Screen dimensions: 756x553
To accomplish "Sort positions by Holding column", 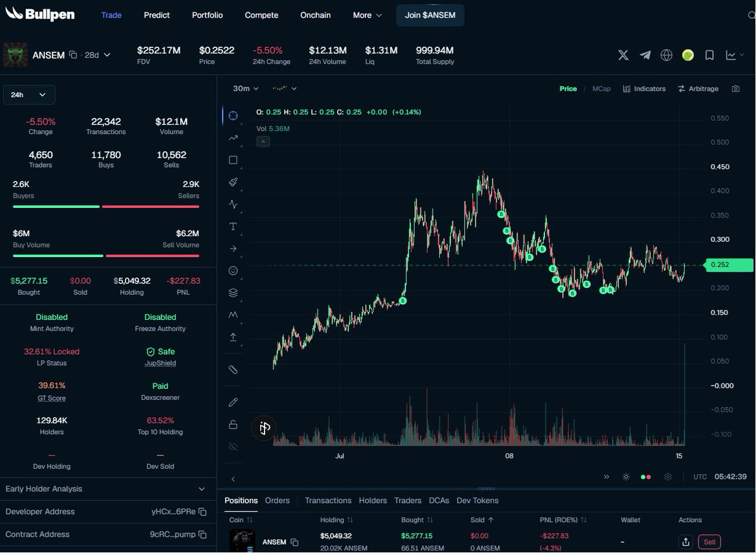I will 337,520.
